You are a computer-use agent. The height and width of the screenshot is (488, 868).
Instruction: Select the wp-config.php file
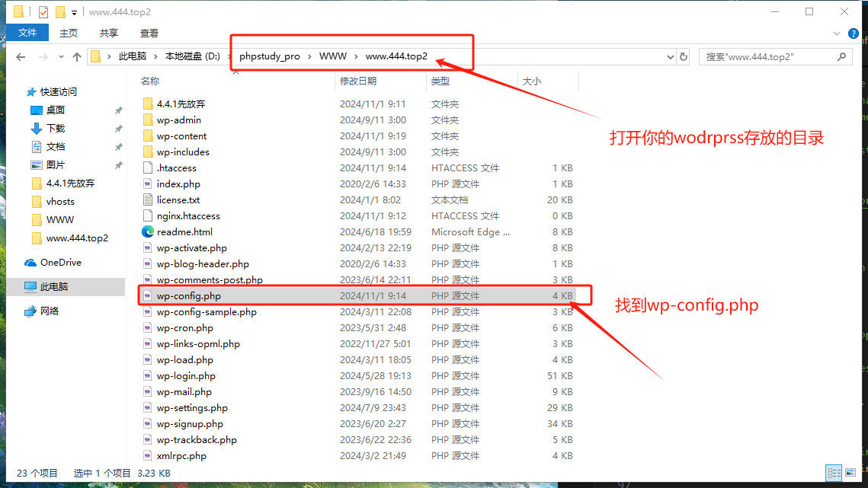(188, 296)
